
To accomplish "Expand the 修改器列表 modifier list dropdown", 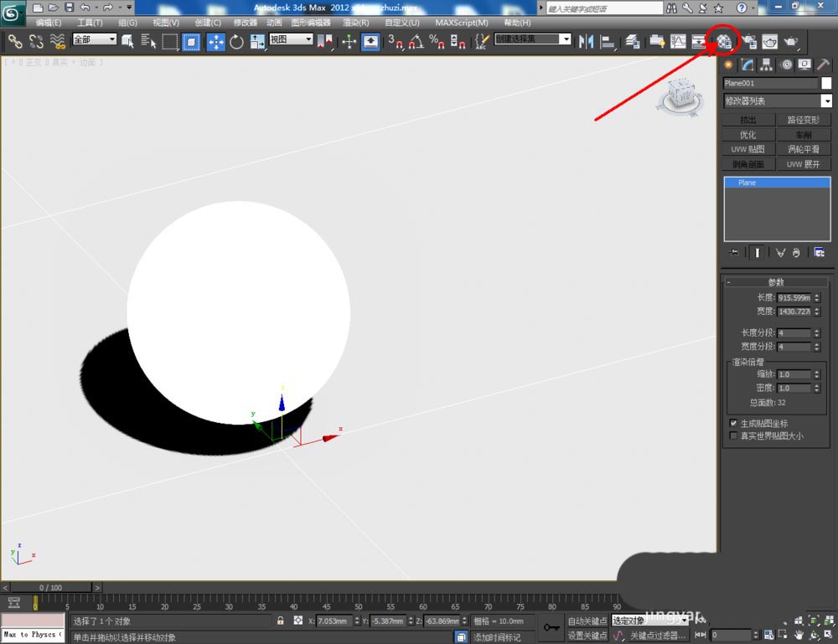I will [x=827, y=101].
